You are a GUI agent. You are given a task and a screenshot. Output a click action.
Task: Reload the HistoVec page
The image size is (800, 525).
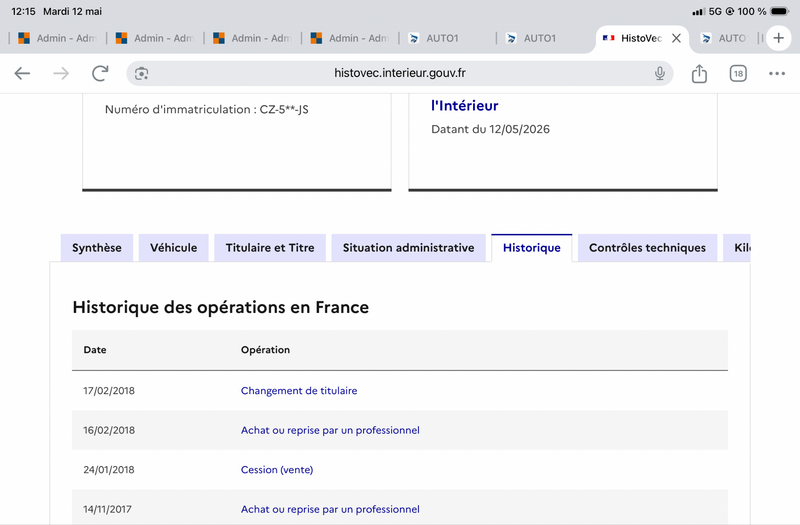tap(100, 73)
